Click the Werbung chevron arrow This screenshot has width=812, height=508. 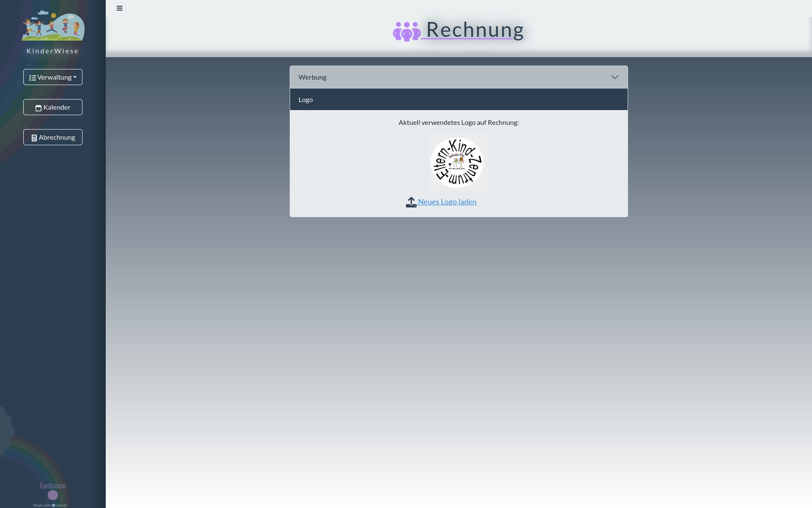(615, 77)
